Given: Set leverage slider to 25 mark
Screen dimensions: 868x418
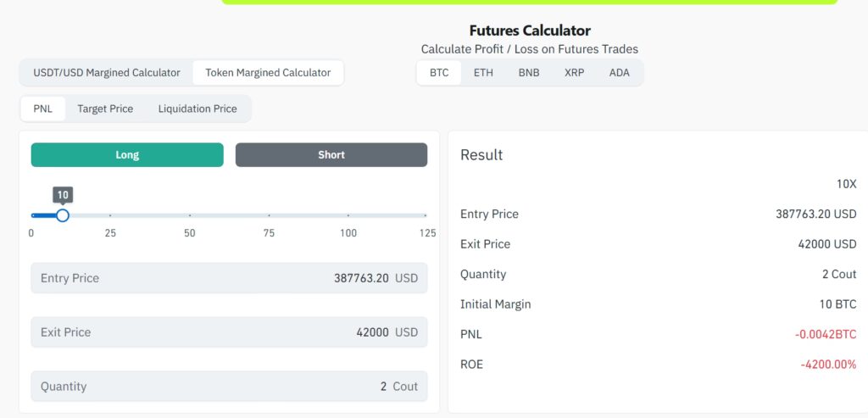Looking at the screenshot, I should [110, 215].
